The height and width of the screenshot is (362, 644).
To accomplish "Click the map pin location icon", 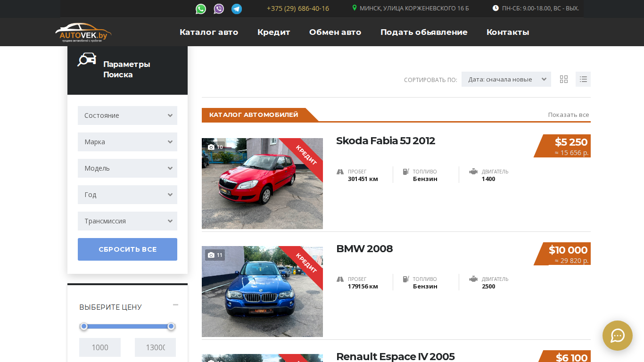I will pyautogui.click(x=355, y=8).
